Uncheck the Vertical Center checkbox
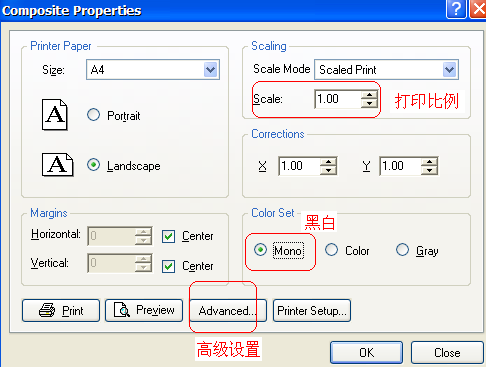The image size is (486, 367). point(168,266)
